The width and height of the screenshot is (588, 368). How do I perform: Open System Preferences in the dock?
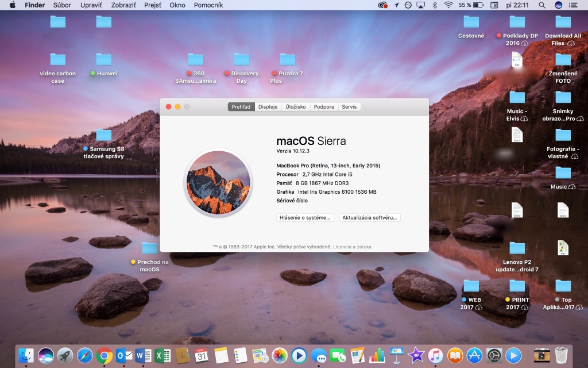(x=494, y=355)
